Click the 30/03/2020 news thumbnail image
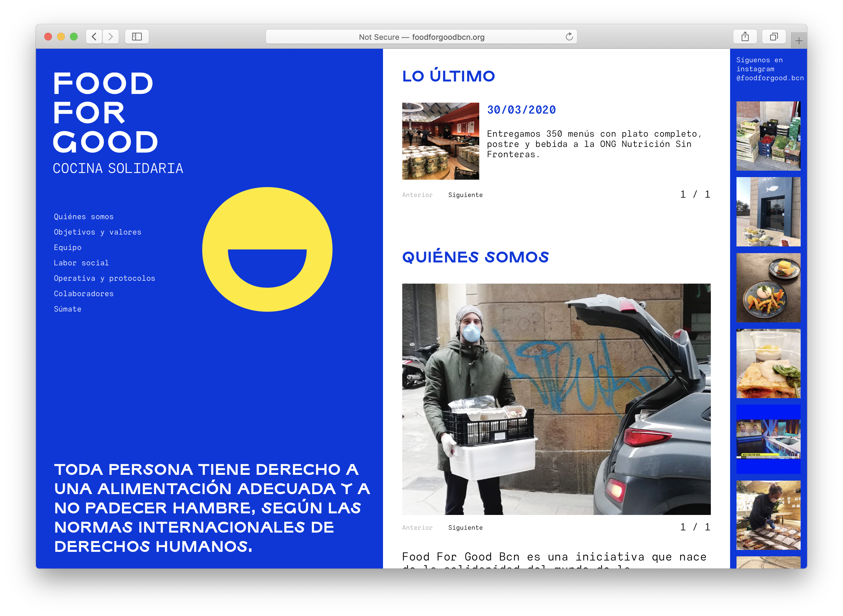The height and width of the screenshot is (616, 843). (x=440, y=141)
